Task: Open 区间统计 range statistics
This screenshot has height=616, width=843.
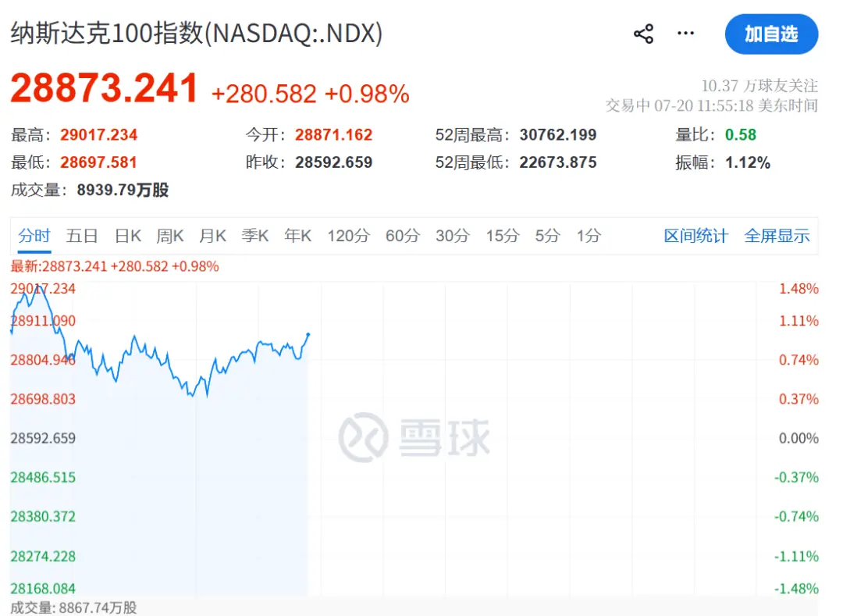Action: coord(695,236)
